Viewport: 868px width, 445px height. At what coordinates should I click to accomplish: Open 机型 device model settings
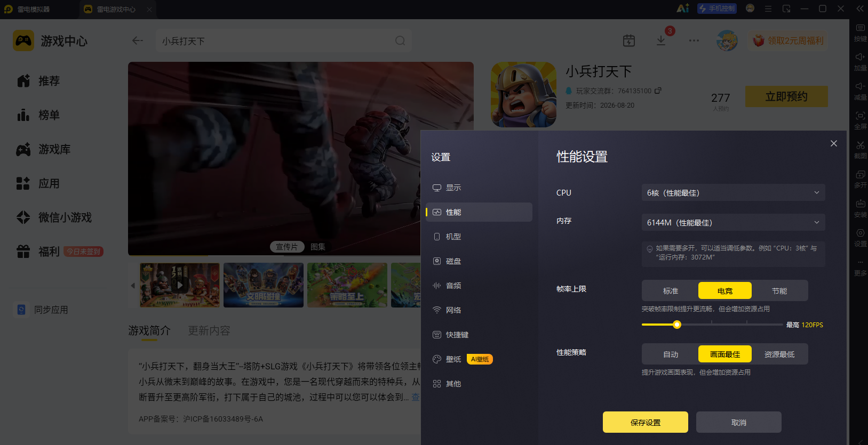coord(479,237)
